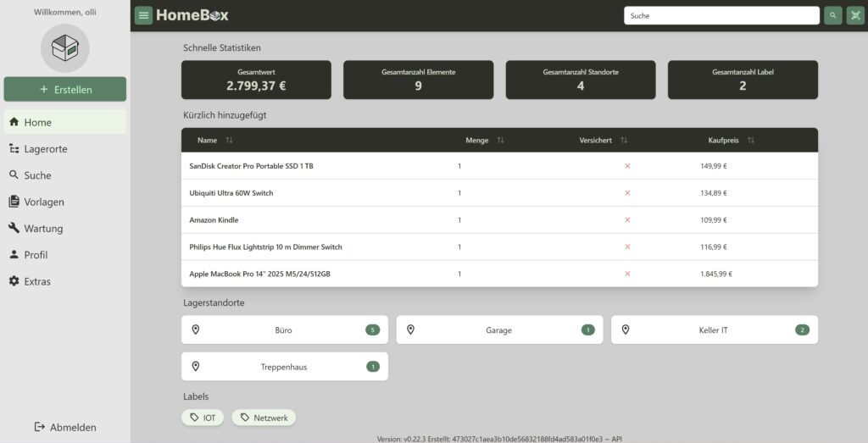Viewport: 868px width, 443px height.
Task: Open the QR code scanner icon
Action: (855, 15)
